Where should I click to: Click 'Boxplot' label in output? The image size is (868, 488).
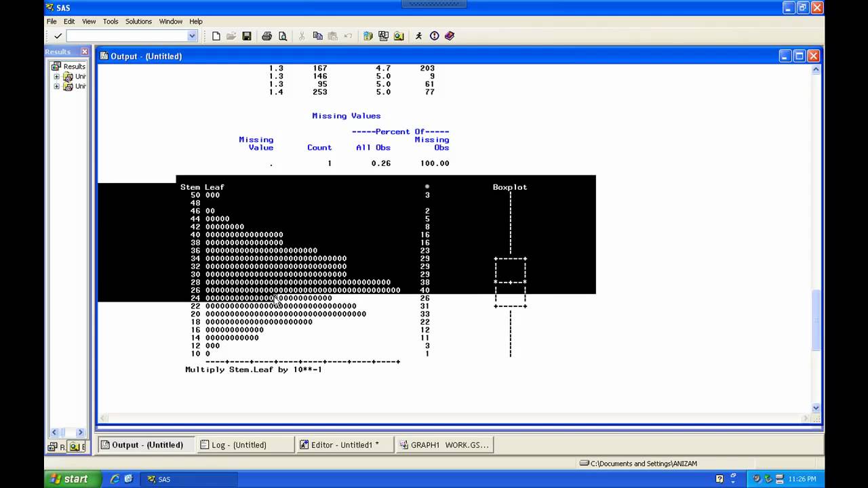510,187
